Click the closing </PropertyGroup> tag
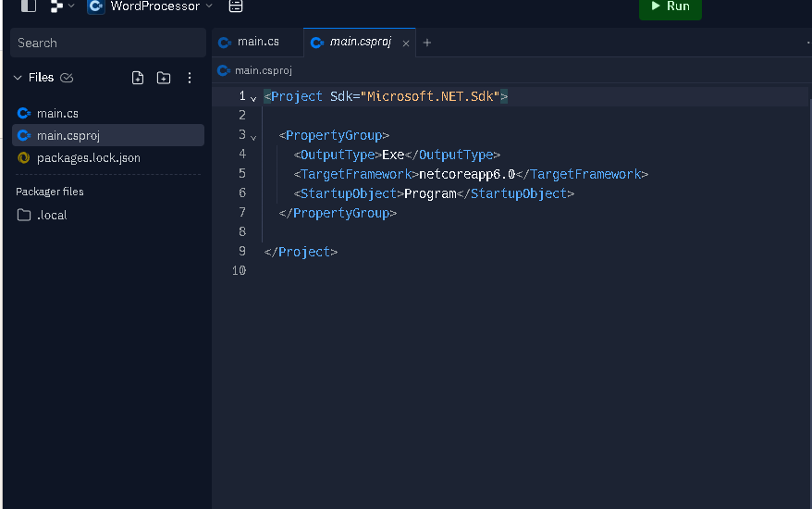The image size is (812, 509). coord(338,213)
